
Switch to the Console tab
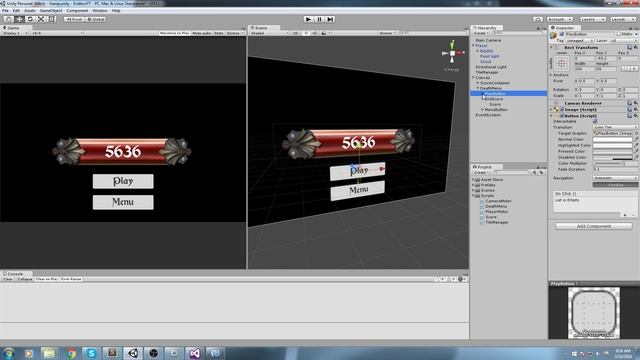(x=15, y=274)
